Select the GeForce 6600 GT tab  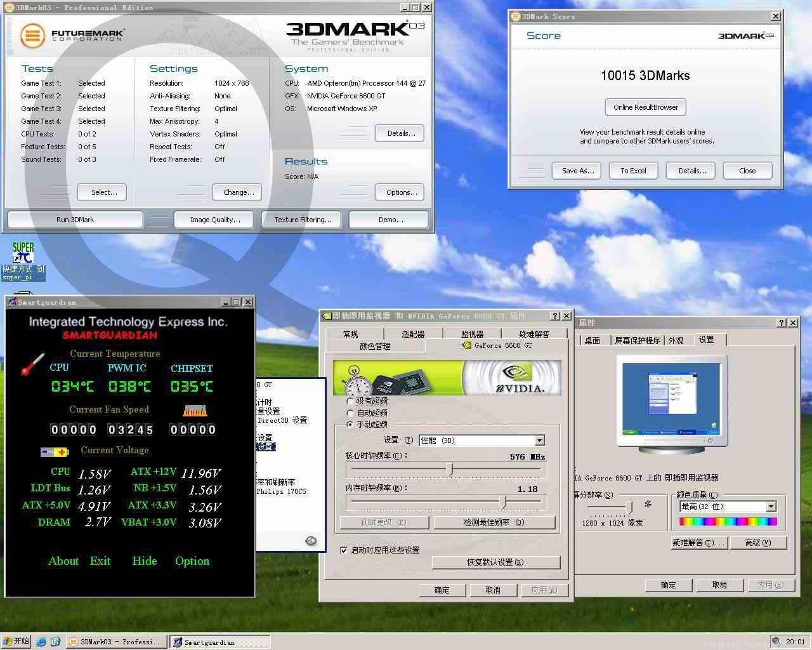pyautogui.click(x=497, y=345)
